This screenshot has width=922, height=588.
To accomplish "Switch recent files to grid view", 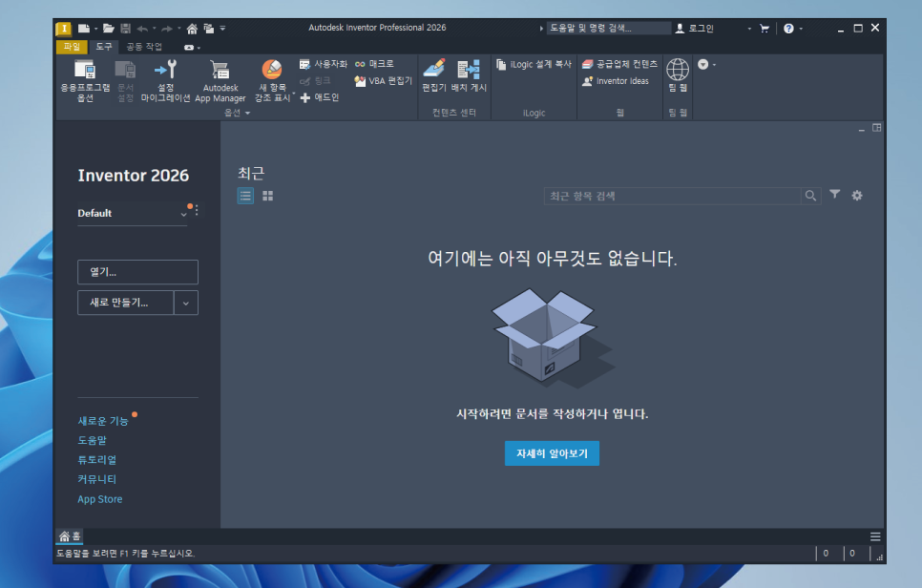I will (x=267, y=196).
